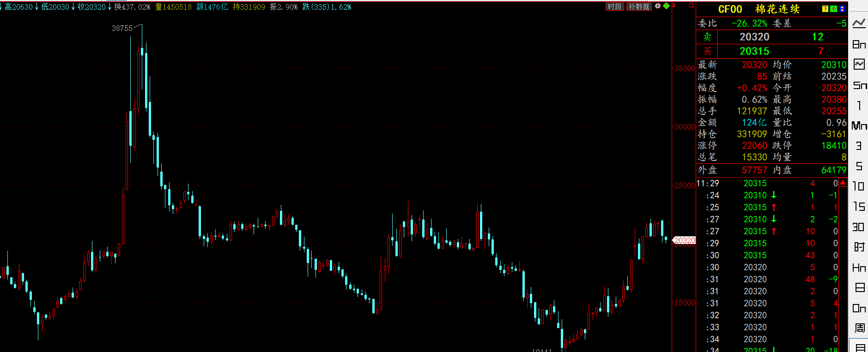Click the green diamond icon in chart header
Image resolution: width=868 pixels, height=352 pixels.
(x=666, y=6)
